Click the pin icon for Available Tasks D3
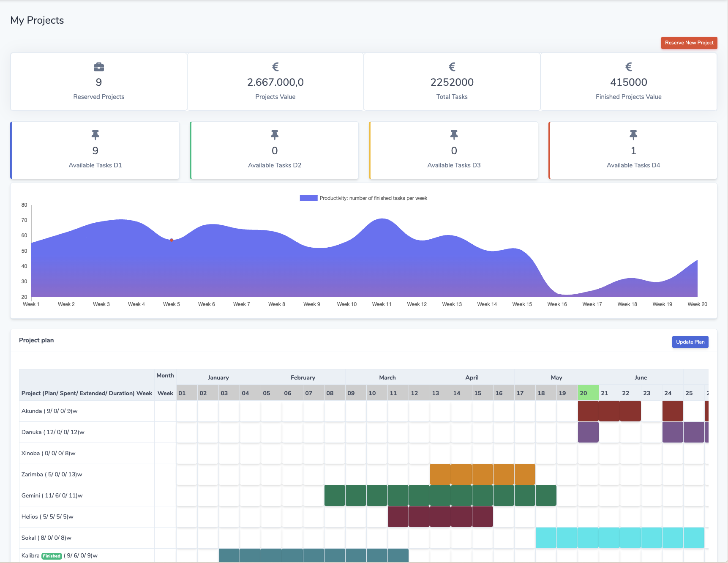 [454, 135]
